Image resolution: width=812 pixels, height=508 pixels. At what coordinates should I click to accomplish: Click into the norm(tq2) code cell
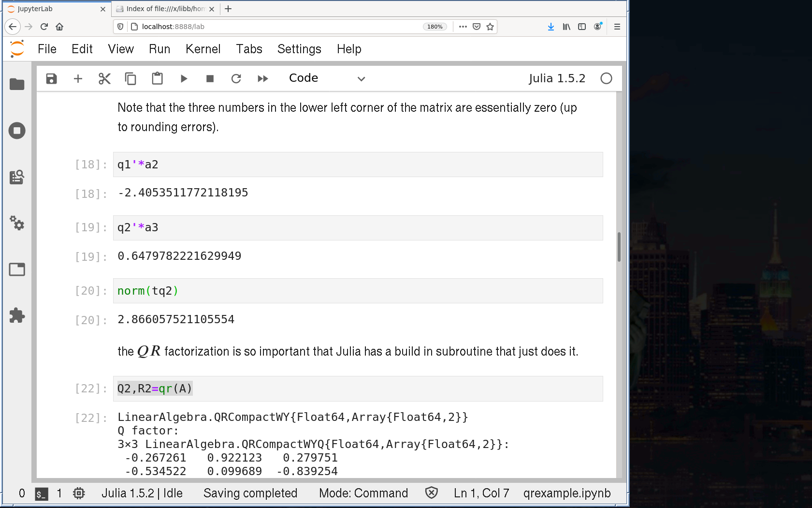click(x=358, y=291)
